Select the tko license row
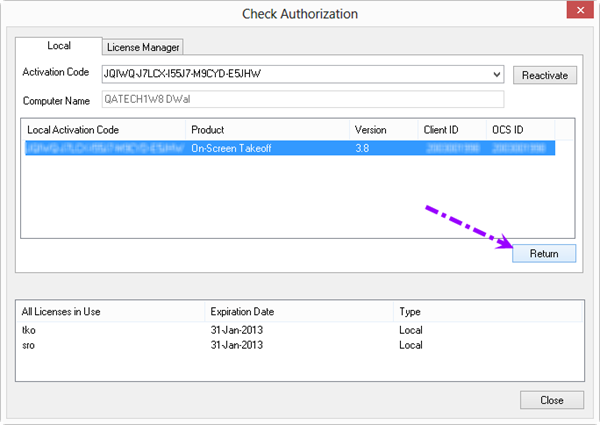Viewport: 600px width, 425px height. 300,330
